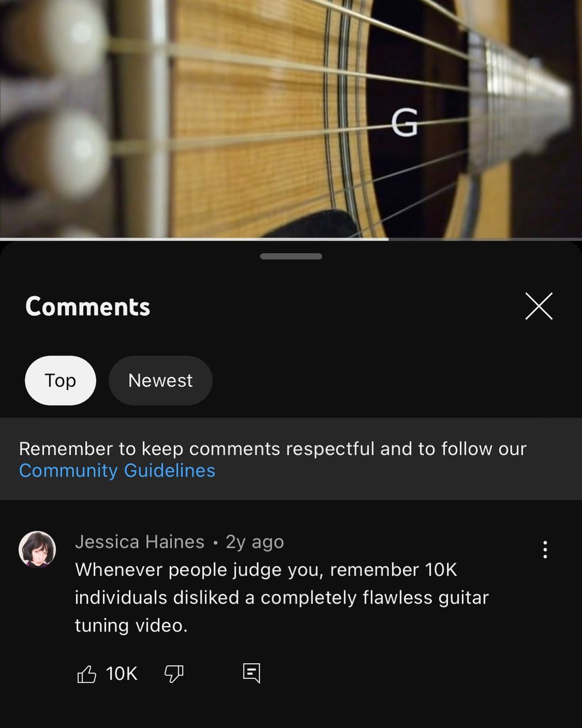
Task: Click the G note label on video
Action: tap(404, 122)
